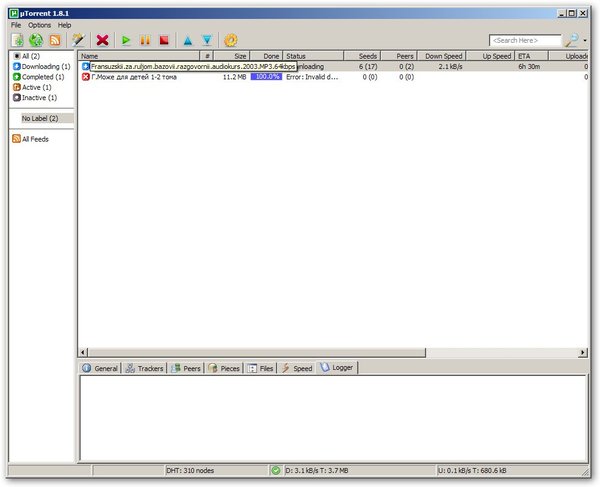Click the 6h 30m ETA value

(x=529, y=67)
